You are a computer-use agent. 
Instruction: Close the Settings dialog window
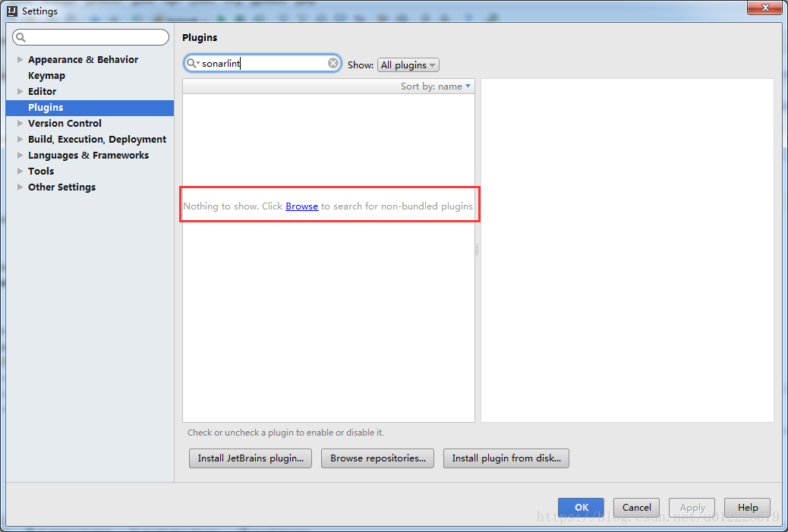pyautogui.click(x=765, y=8)
